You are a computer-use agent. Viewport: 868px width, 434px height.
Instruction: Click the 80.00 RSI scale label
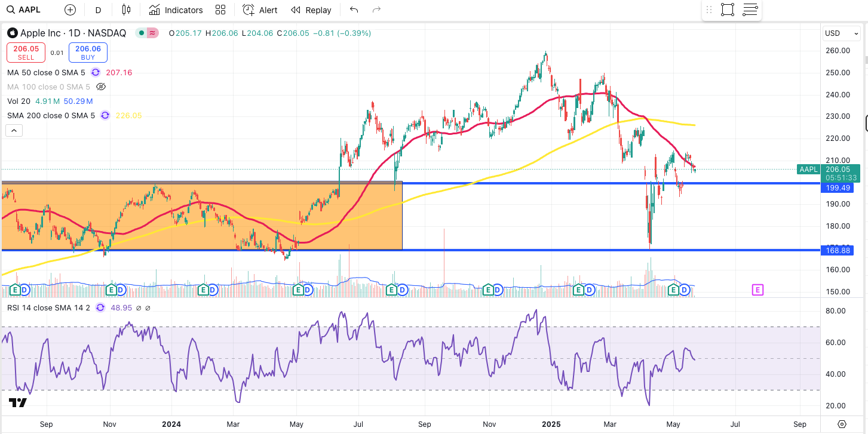coord(837,311)
